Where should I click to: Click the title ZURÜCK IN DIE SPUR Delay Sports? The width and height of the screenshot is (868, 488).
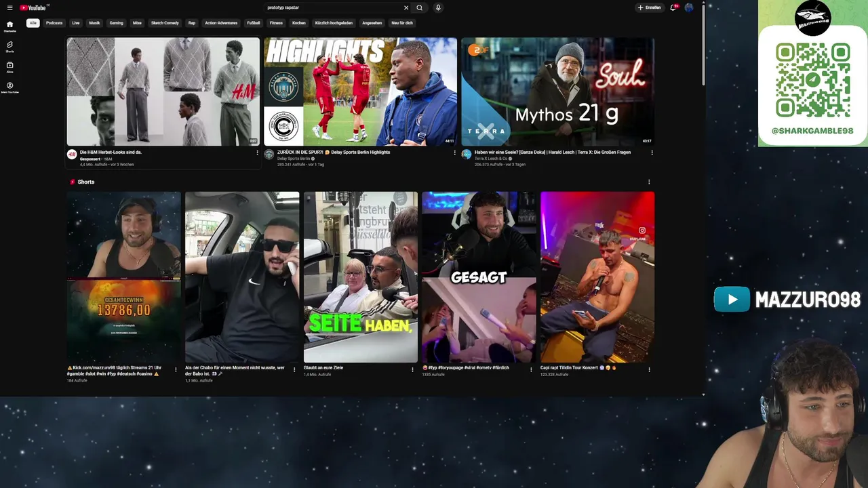tap(334, 152)
